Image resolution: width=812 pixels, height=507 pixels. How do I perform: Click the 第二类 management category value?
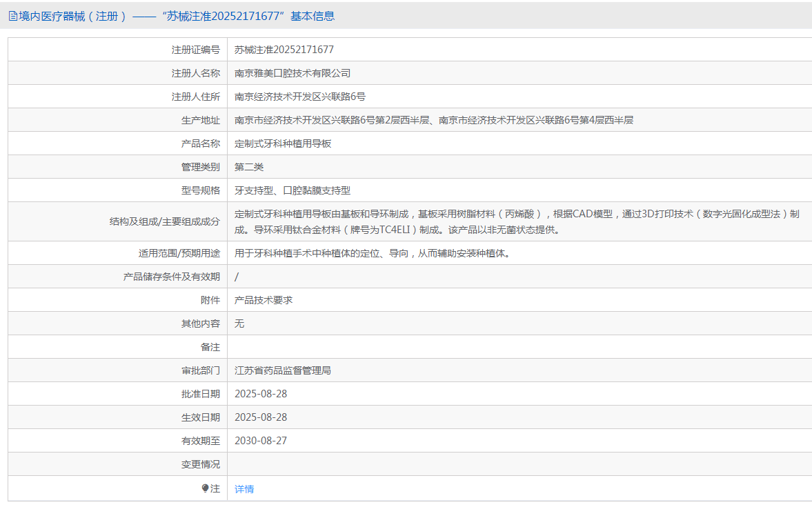click(x=249, y=167)
